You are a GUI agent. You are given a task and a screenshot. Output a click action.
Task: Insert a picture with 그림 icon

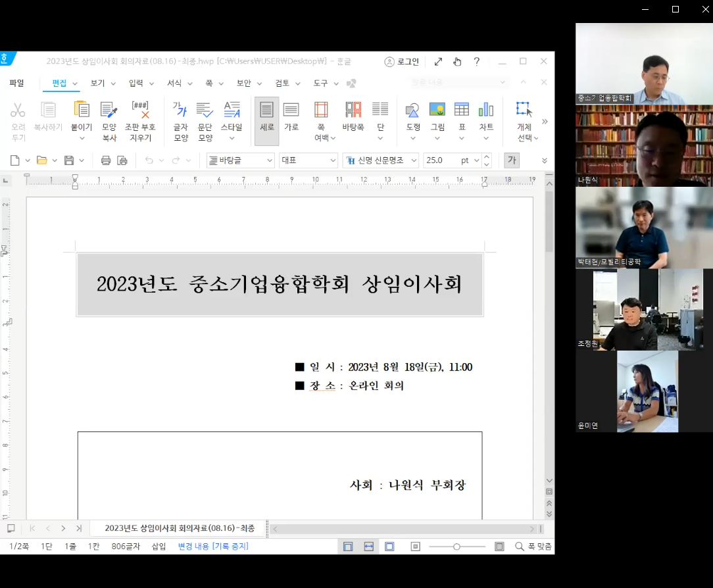coord(437,110)
